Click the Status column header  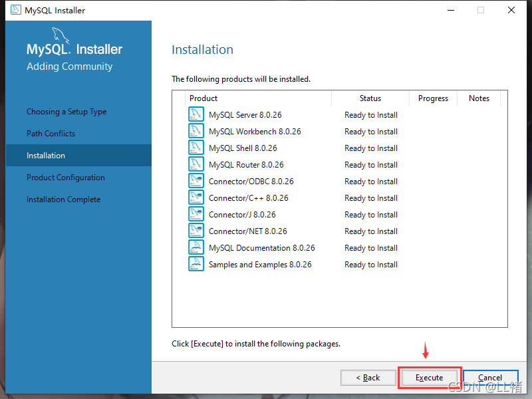370,98
